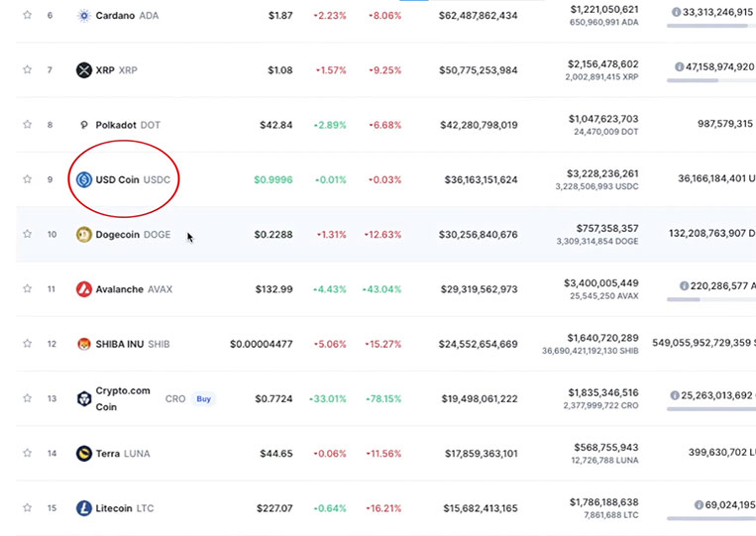Viewport: 756px width, 536px height.
Task: Star Litecoin for the watchlist
Action: click(27, 507)
